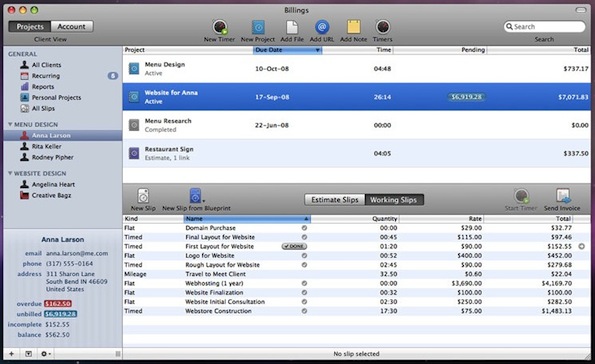Click pending $6,919.28 badge on Website for Anna
Viewport: 595px width, 364px height.
click(466, 97)
